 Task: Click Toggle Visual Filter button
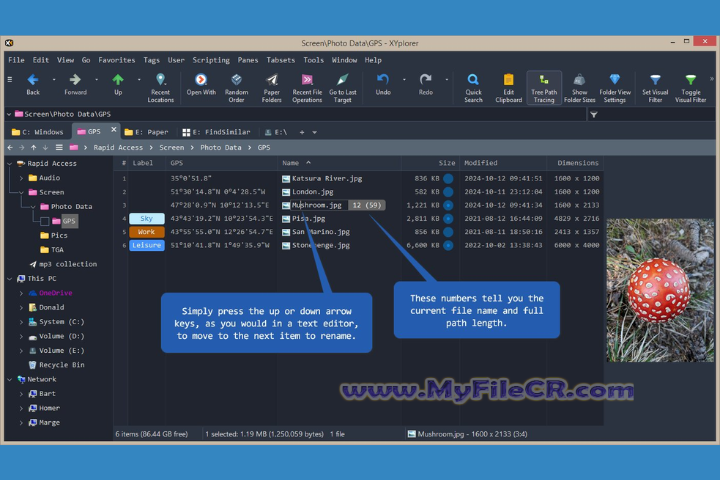[x=690, y=88]
